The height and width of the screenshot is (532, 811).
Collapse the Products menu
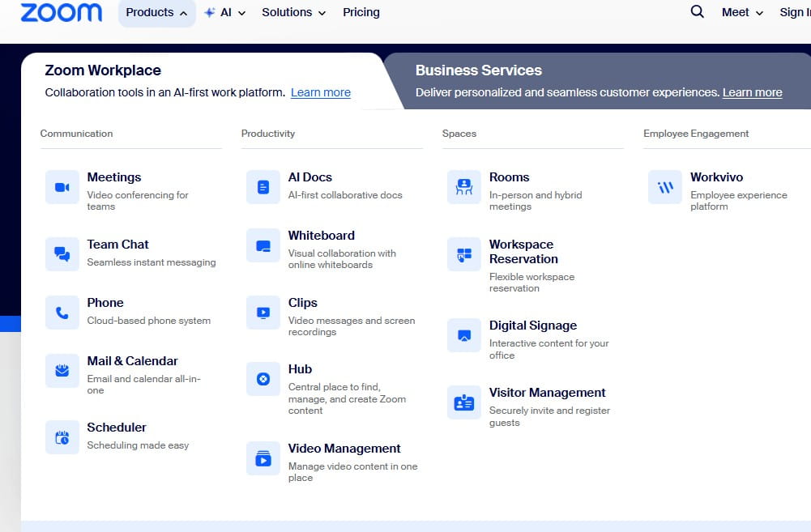[x=156, y=12]
